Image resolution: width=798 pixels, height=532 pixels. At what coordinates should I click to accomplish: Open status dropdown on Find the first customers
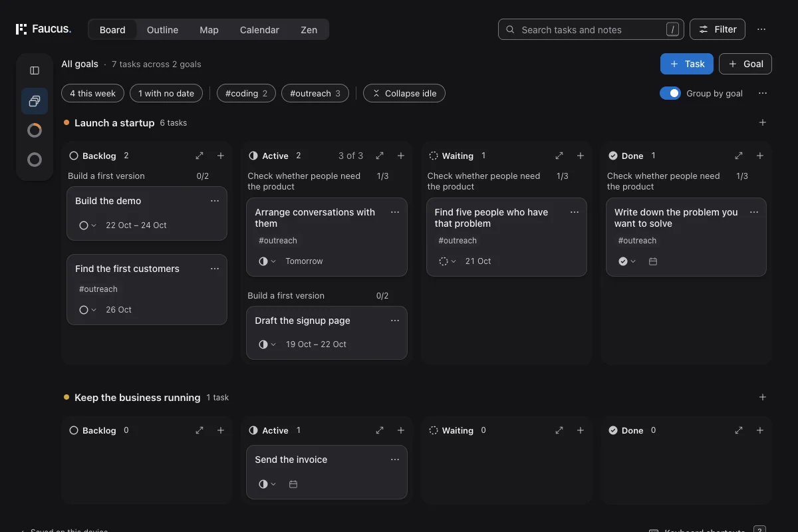click(x=88, y=310)
